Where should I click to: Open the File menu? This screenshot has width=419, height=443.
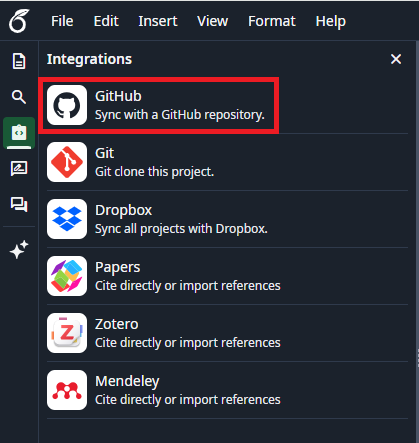pos(62,21)
